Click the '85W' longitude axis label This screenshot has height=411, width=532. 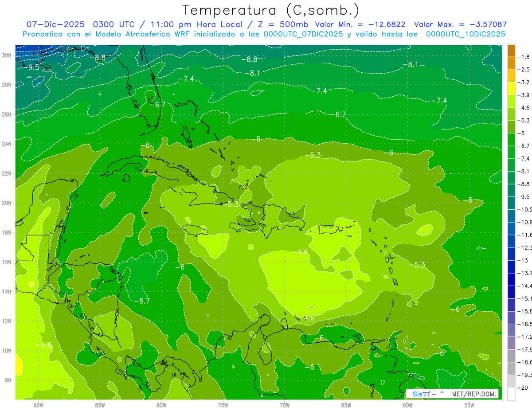pos(100,405)
